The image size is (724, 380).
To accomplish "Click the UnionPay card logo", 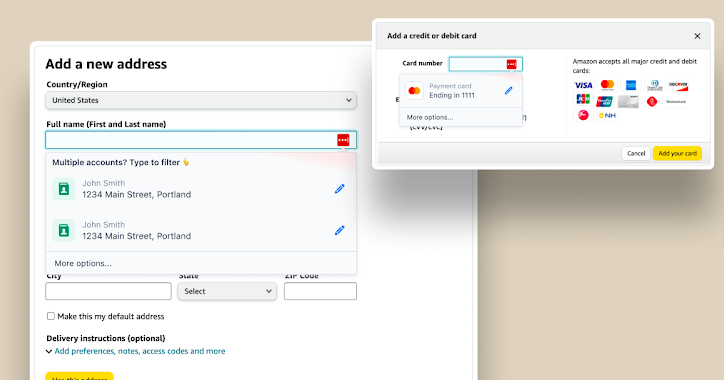I will pos(604,101).
